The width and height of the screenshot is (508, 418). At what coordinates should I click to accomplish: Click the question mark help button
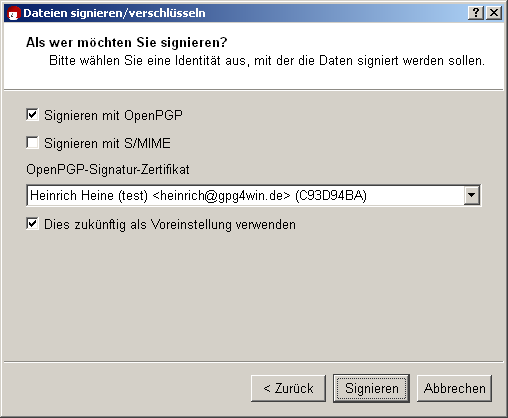pyautogui.click(x=476, y=13)
